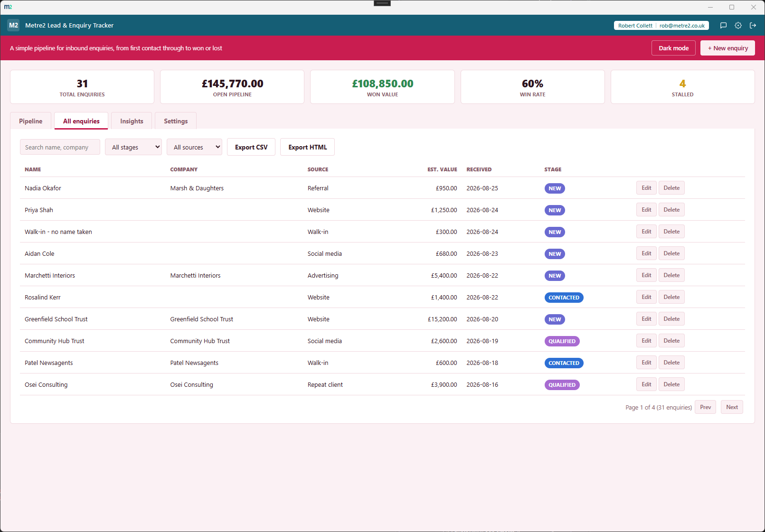Delete the Osei Consulting enquiry
Image resolution: width=765 pixels, height=532 pixels.
pos(671,384)
